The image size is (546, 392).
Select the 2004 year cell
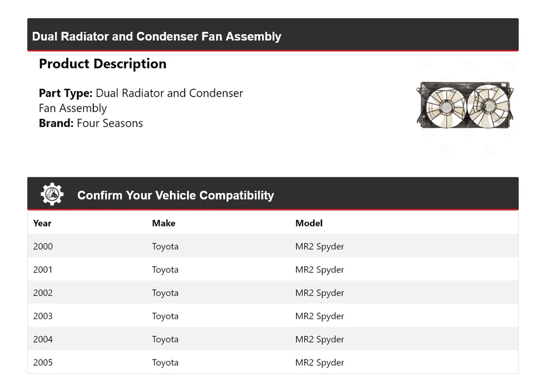tap(43, 340)
